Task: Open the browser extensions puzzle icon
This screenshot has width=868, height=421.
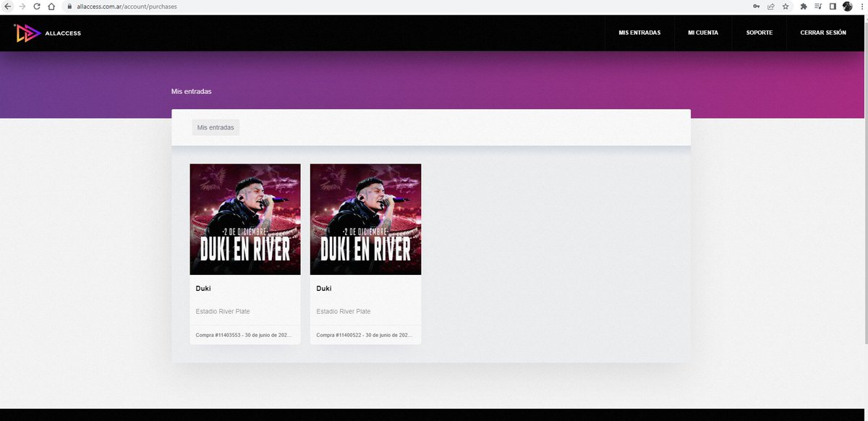Action: click(x=804, y=6)
